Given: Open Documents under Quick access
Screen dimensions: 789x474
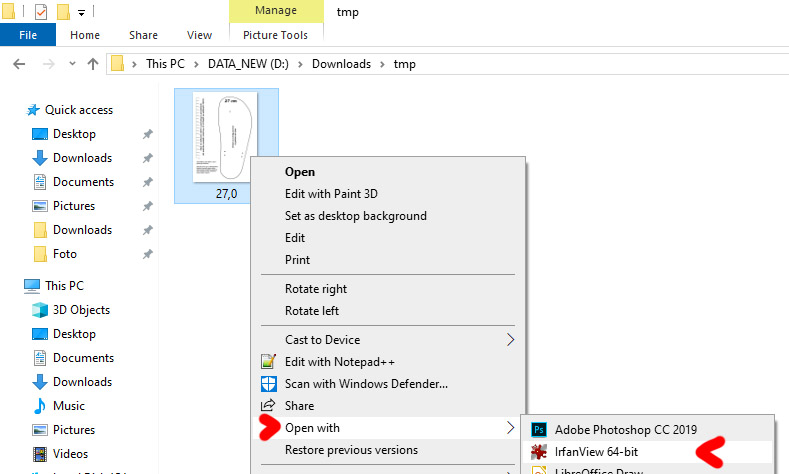Looking at the screenshot, I should click(84, 182).
